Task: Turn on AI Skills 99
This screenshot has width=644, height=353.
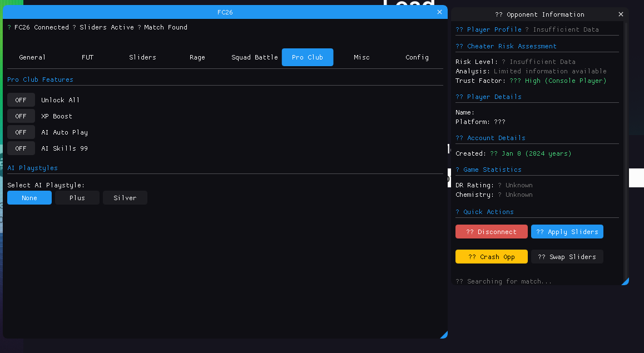Action: 21,148
